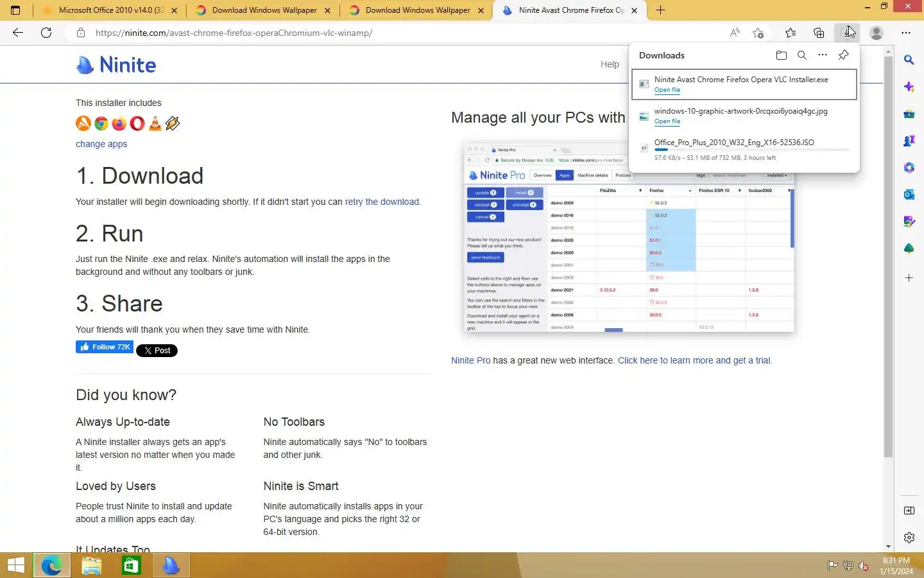Open sidebar Microsoft 365 icon
The width and height of the screenshot is (924, 578).
909,168
